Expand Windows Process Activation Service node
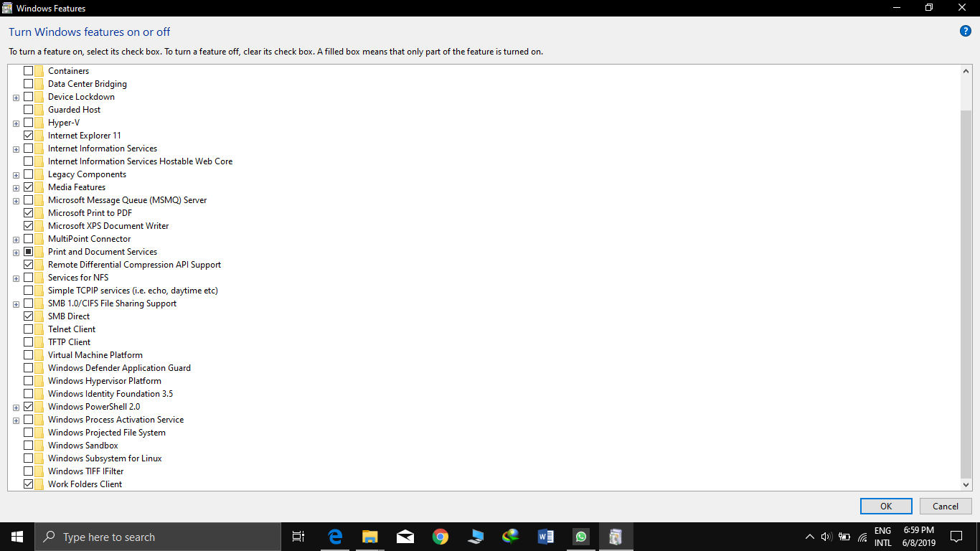The image size is (980, 551). 16,420
